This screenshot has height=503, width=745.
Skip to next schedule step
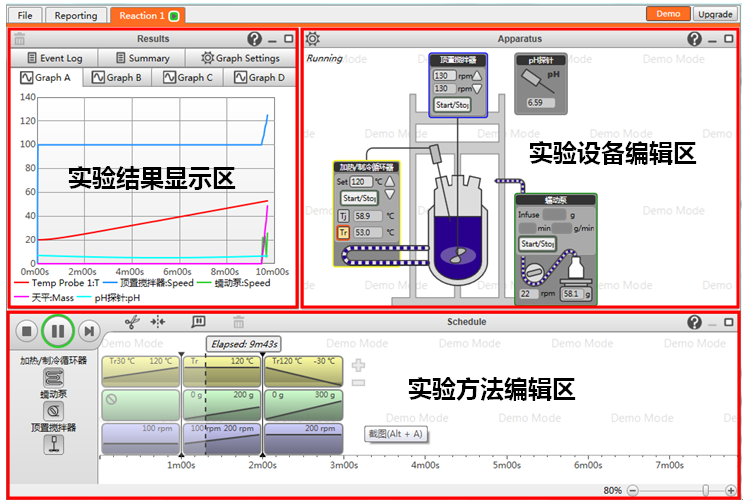point(89,330)
